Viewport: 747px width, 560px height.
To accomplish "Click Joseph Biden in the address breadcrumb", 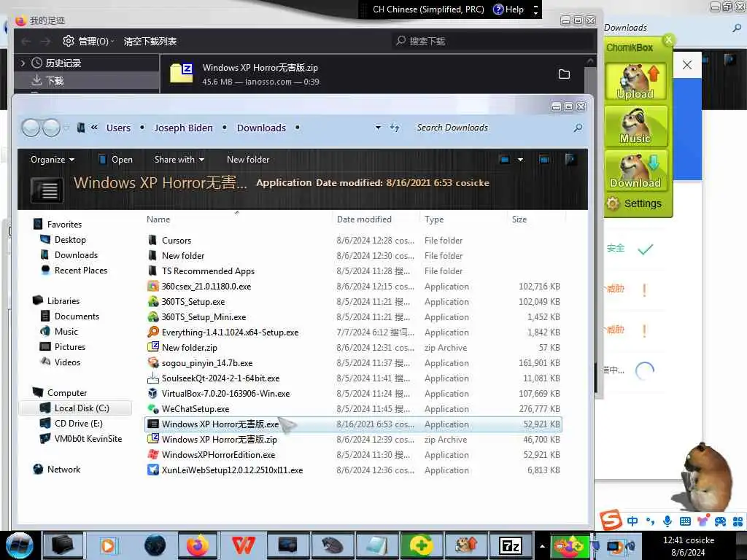I will tap(183, 128).
